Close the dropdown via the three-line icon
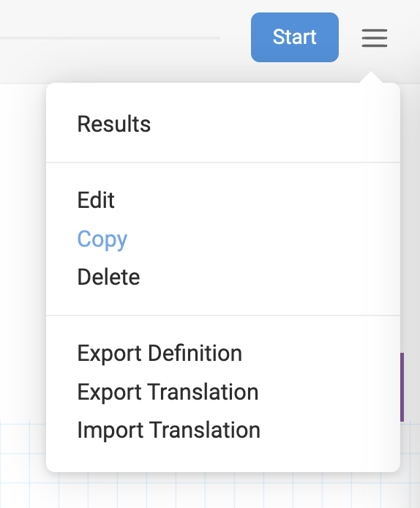The width and height of the screenshot is (420, 508). 375,37
